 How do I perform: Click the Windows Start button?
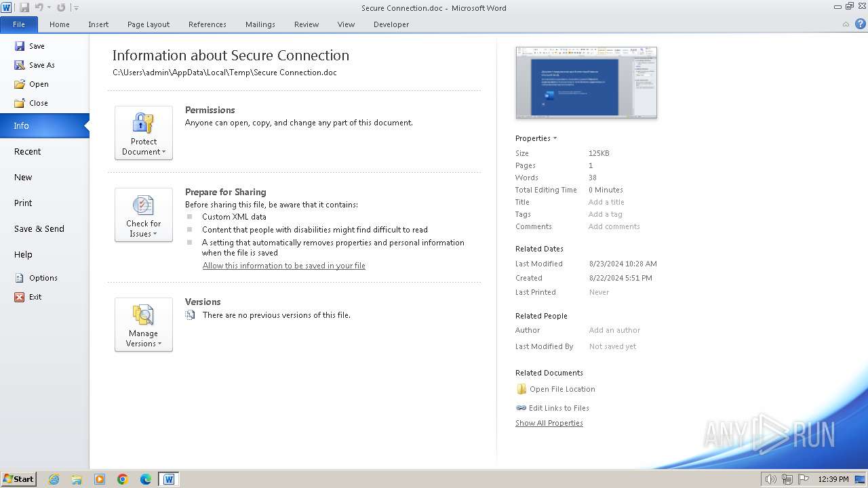(18, 479)
